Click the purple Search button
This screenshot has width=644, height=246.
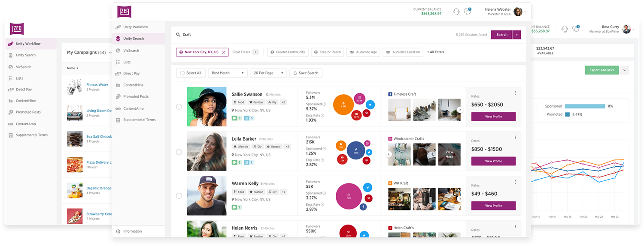pos(501,35)
